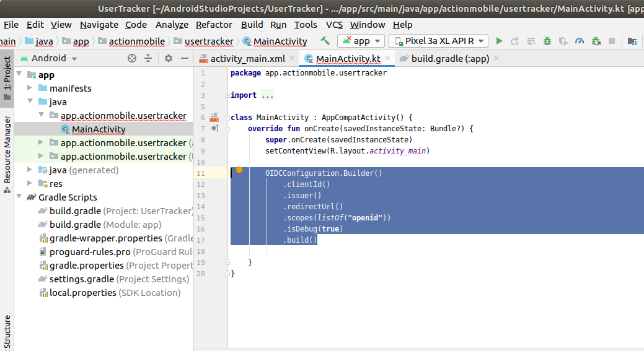Open the File menu

tap(11, 25)
